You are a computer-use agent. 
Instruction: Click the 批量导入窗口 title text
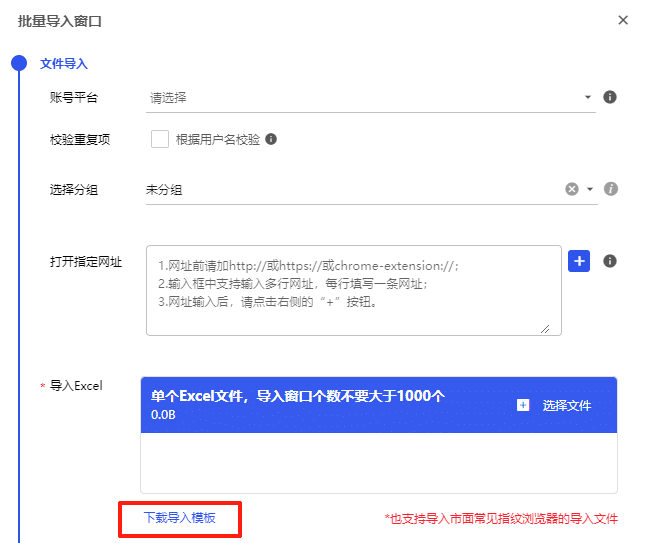(x=60, y=21)
